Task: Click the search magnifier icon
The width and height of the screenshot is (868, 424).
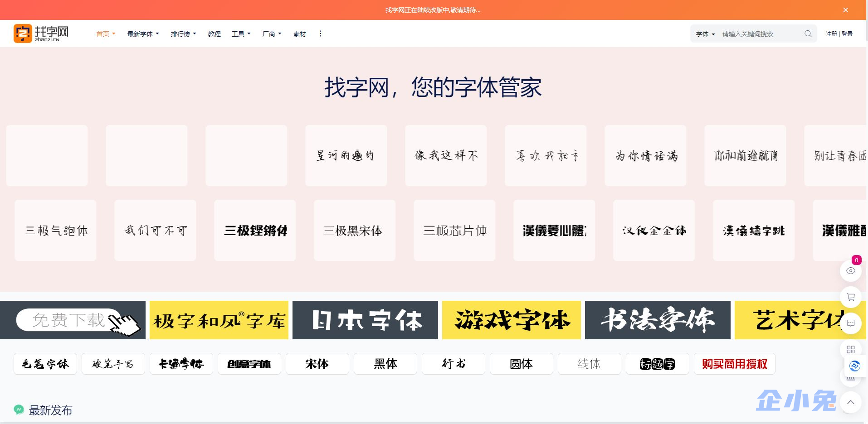Action: 808,34
